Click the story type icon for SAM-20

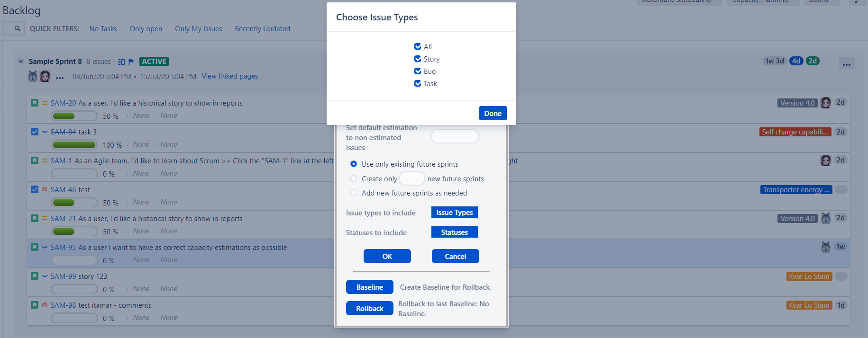pos(35,103)
